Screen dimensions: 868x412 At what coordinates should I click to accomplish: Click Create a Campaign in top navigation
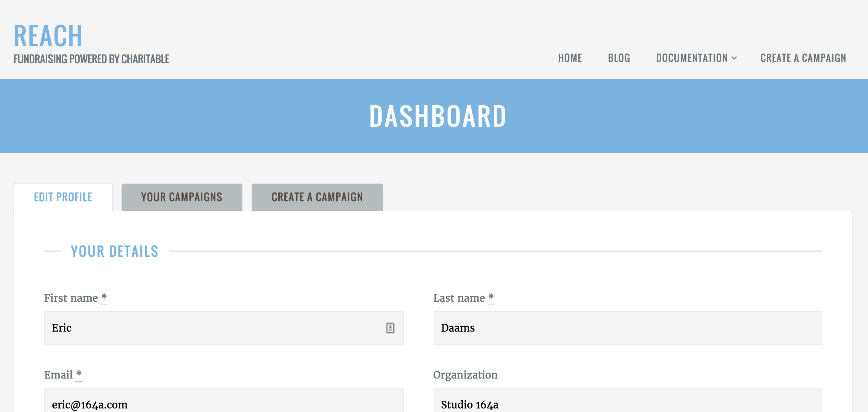point(803,58)
